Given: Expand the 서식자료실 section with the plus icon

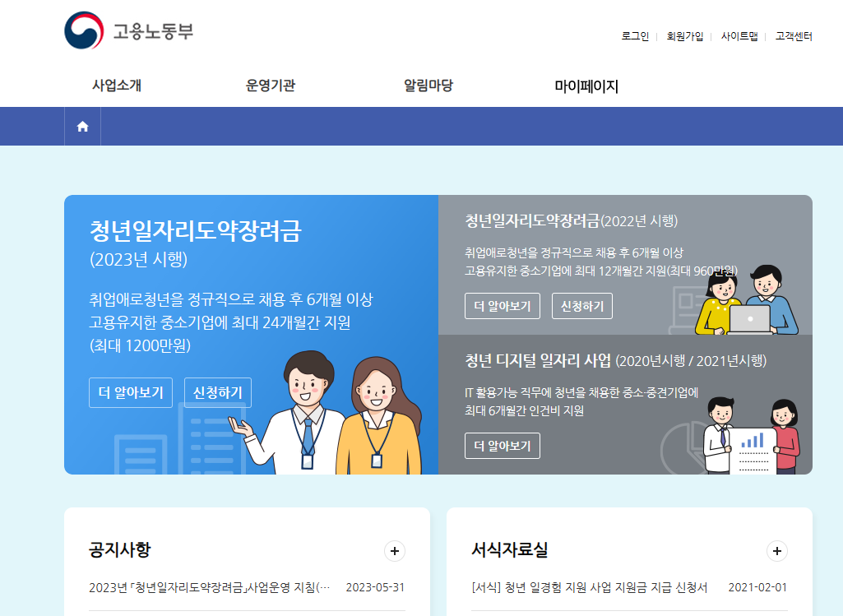Looking at the screenshot, I should [x=776, y=551].
